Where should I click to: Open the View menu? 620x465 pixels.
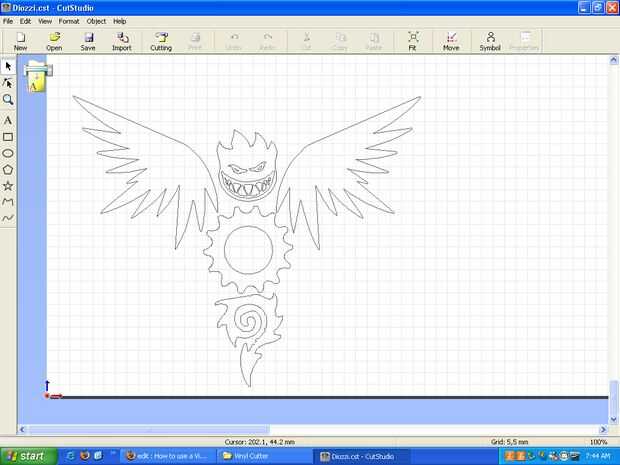[x=45, y=21]
